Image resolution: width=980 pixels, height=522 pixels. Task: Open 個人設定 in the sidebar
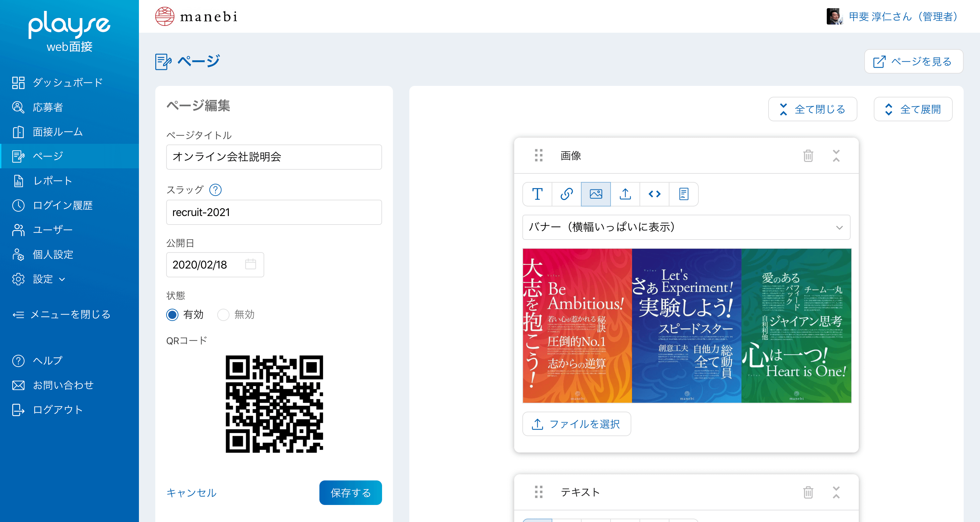tap(69, 254)
